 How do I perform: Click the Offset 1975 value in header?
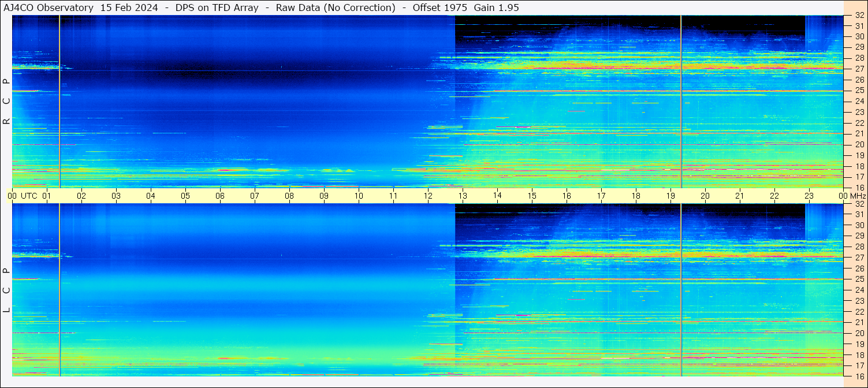pos(439,8)
